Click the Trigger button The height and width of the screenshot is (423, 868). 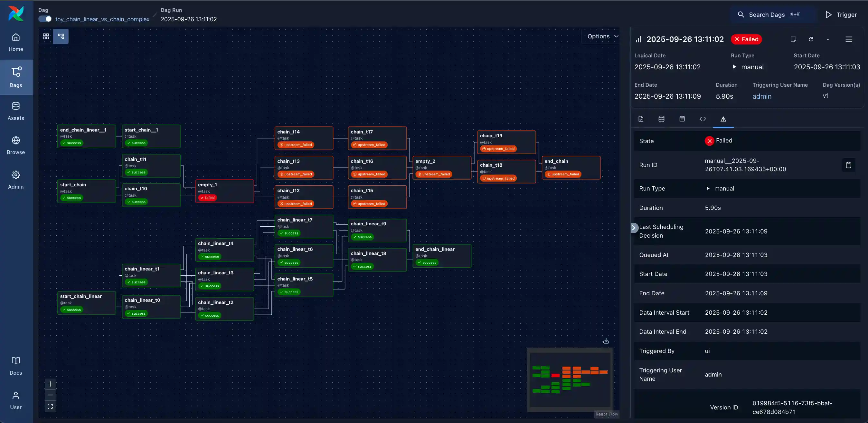click(841, 15)
